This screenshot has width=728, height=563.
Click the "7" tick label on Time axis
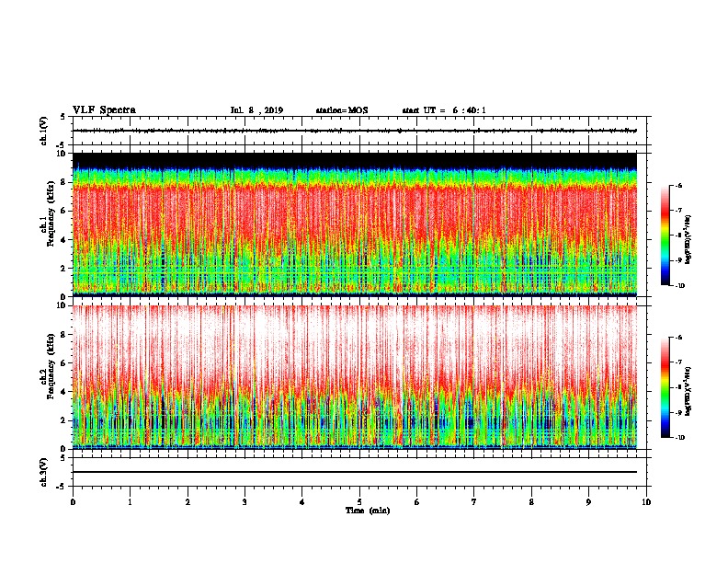click(474, 502)
